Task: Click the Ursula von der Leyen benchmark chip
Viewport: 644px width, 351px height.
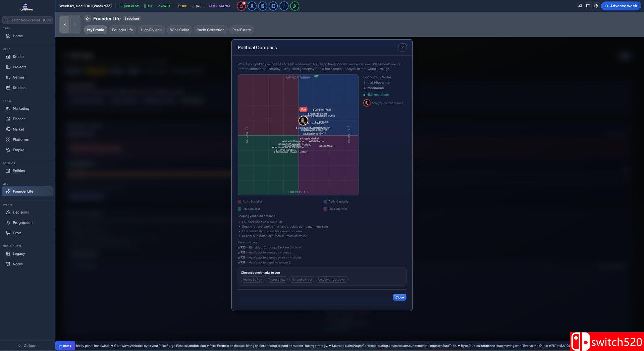Action: point(332,280)
